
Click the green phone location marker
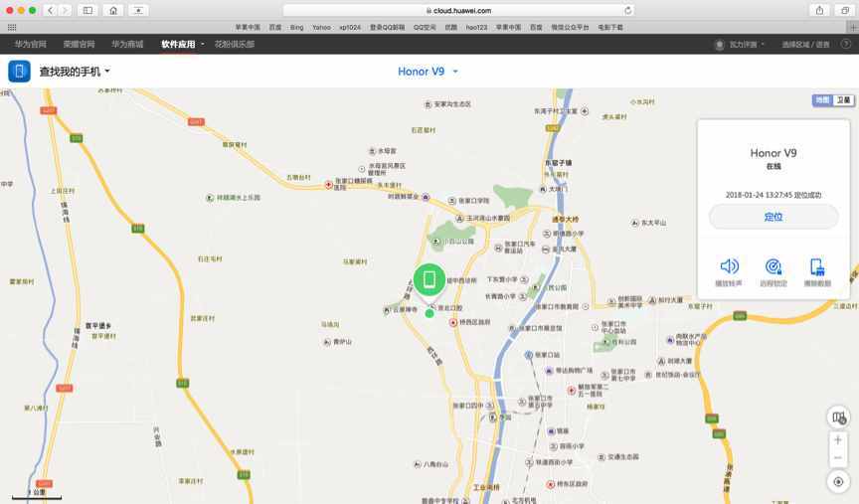(429, 279)
